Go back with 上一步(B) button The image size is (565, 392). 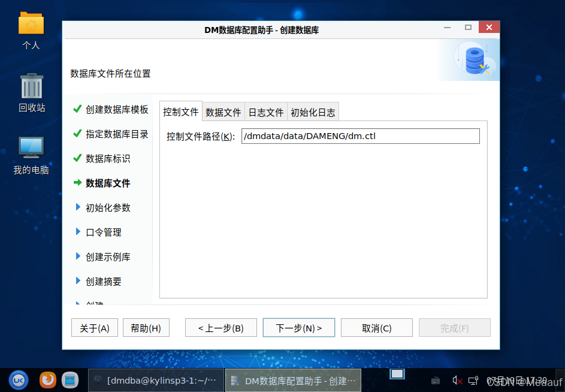click(x=221, y=328)
